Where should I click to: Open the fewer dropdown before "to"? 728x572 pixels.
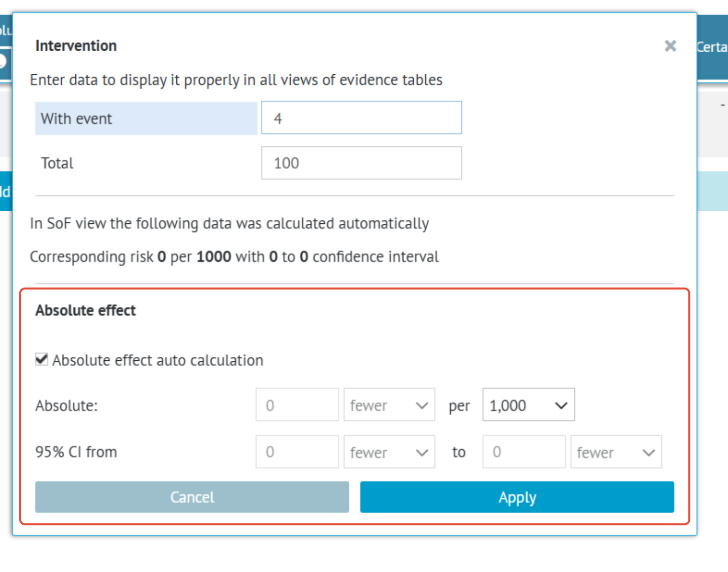(389, 452)
